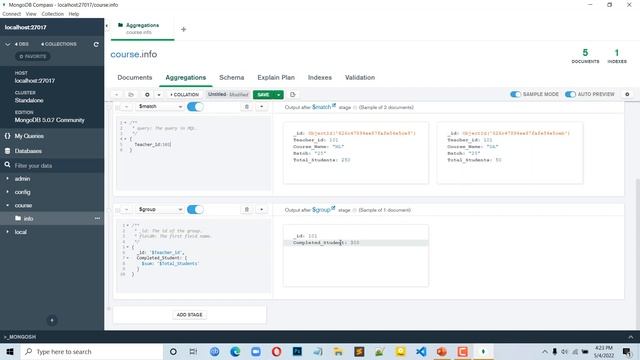Open File Explorer from taskbar
The width and height of the screenshot is (640, 360).
(338, 351)
